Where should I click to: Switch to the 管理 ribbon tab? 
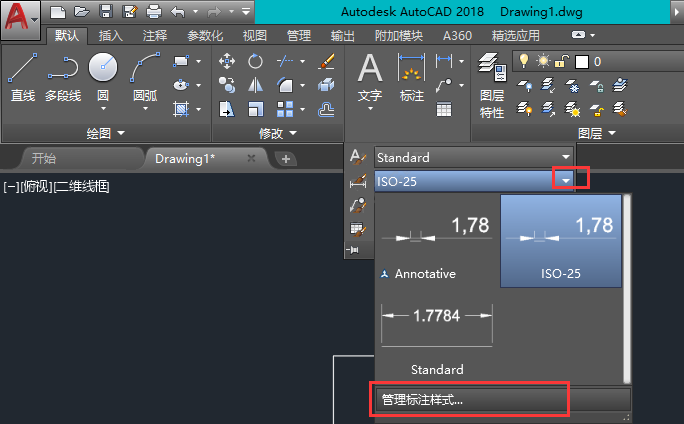pyautogui.click(x=298, y=35)
